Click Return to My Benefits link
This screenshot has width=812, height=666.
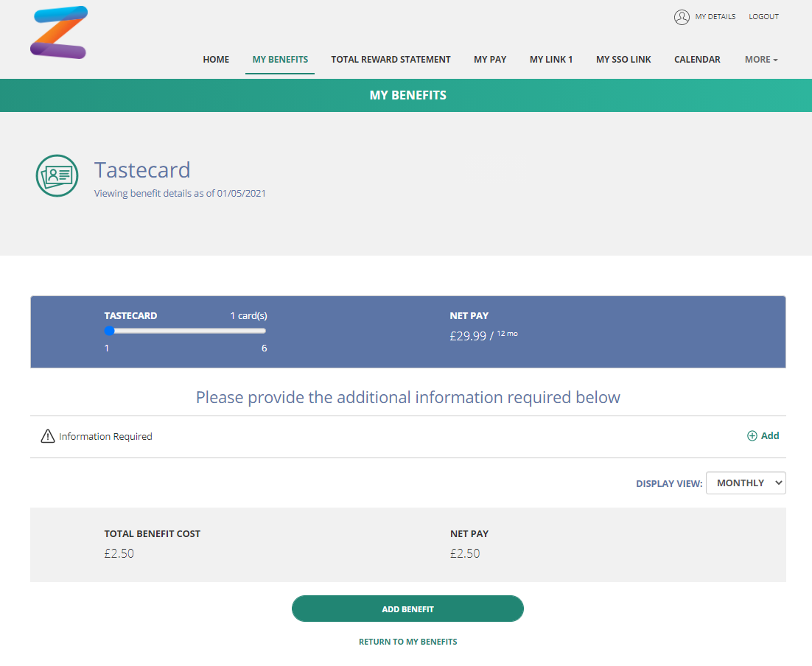pos(408,642)
